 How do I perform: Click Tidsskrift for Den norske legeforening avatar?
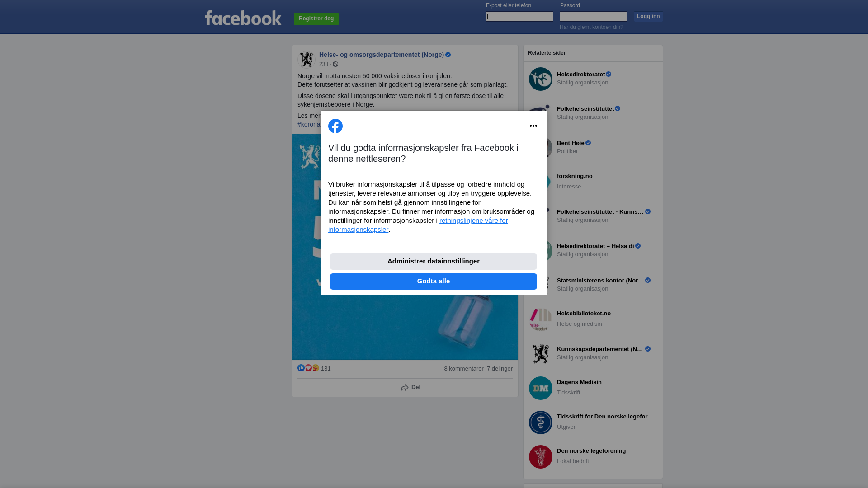541,422
